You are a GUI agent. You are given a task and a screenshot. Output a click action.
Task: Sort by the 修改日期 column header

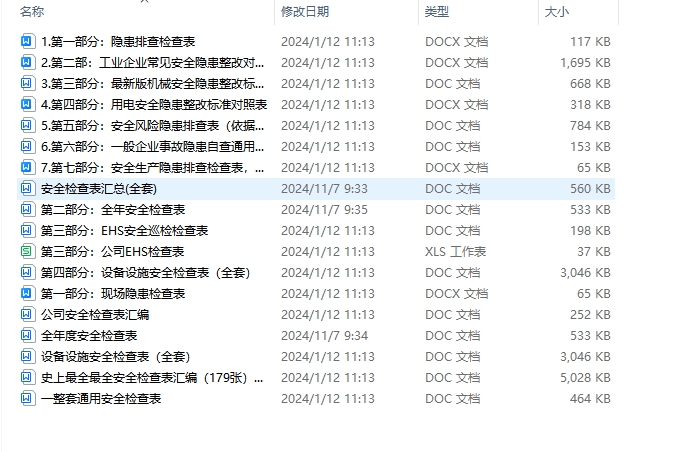tap(305, 12)
